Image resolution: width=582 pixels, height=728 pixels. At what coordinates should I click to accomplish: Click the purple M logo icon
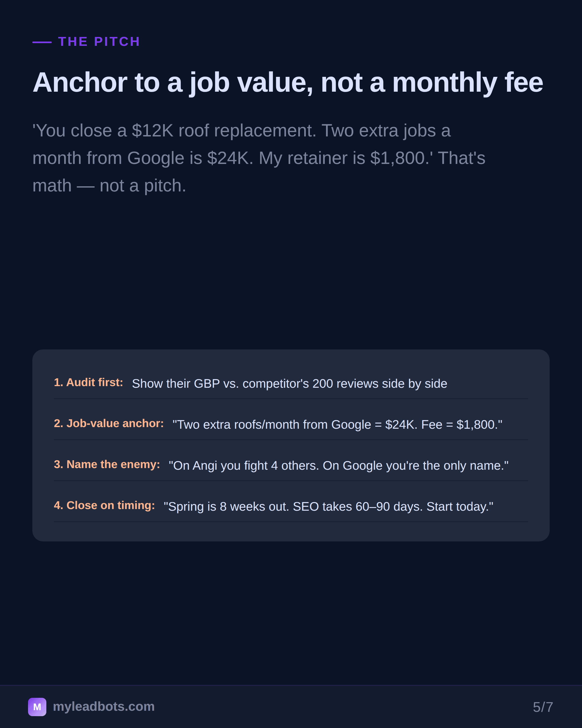click(x=37, y=707)
